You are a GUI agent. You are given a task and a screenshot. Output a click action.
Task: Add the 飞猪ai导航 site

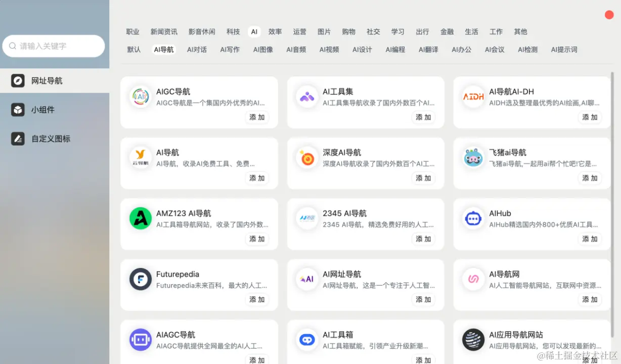click(590, 178)
